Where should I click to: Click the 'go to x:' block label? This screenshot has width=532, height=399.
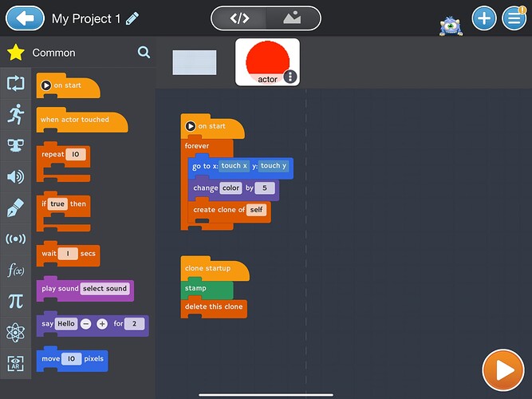pyautogui.click(x=205, y=166)
